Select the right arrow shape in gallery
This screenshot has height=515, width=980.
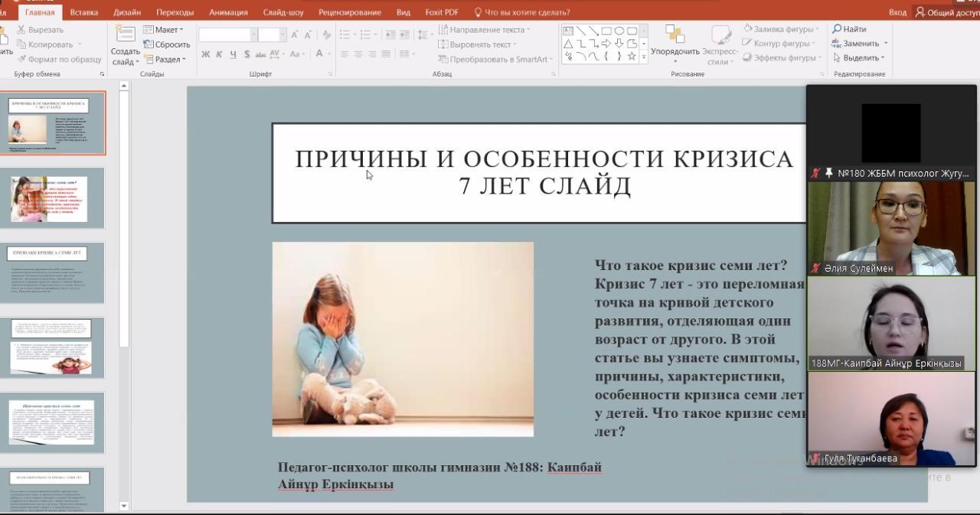[x=606, y=44]
